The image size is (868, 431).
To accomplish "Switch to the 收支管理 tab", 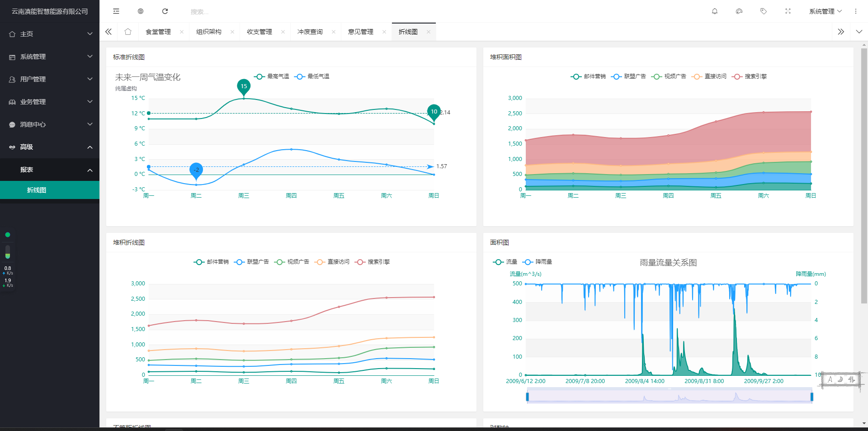I will (x=259, y=32).
